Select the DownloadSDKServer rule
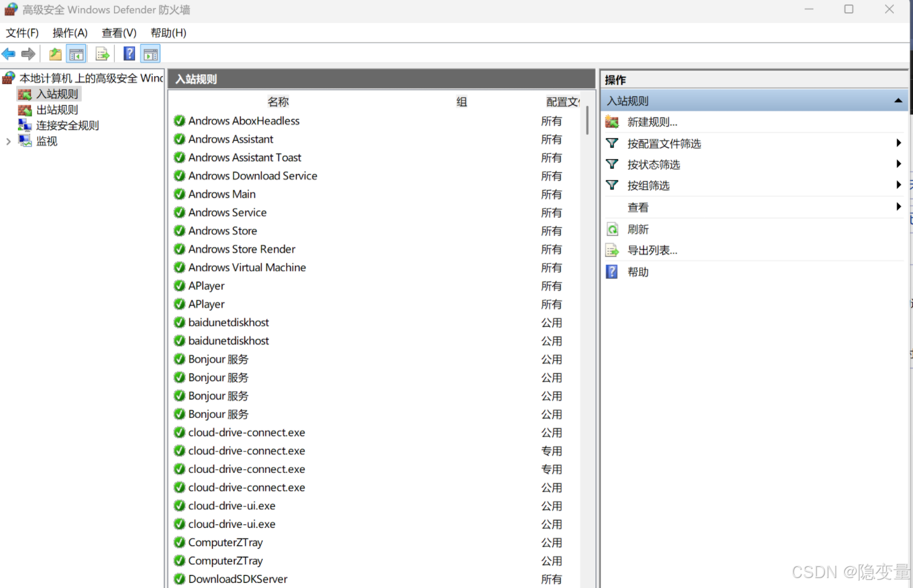The width and height of the screenshot is (913, 588). click(x=238, y=579)
